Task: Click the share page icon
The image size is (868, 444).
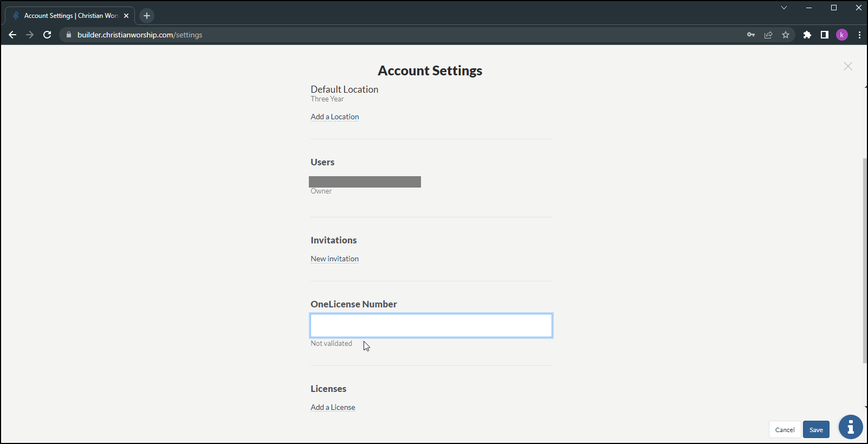Action: point(768,35)
